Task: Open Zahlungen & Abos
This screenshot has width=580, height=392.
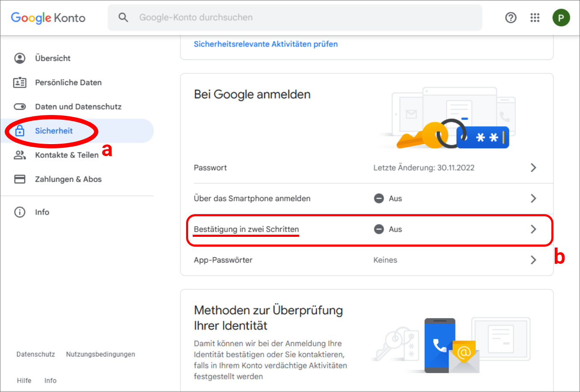Action: (x=77, y=179)
